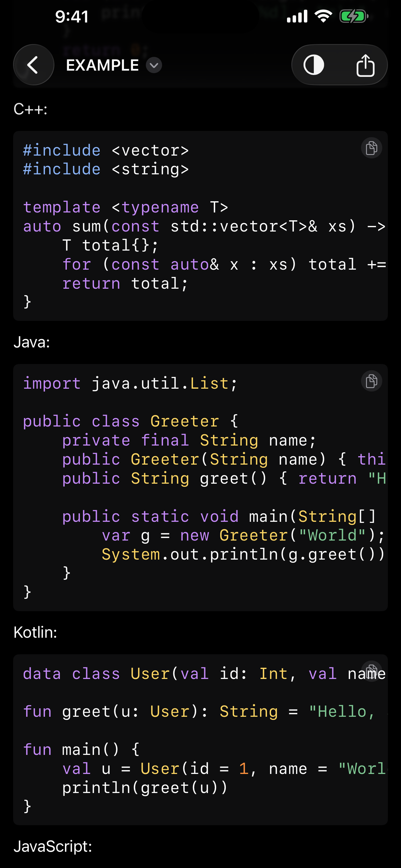
Task: Tap the cellular signal bars icon
Action: 297,16
